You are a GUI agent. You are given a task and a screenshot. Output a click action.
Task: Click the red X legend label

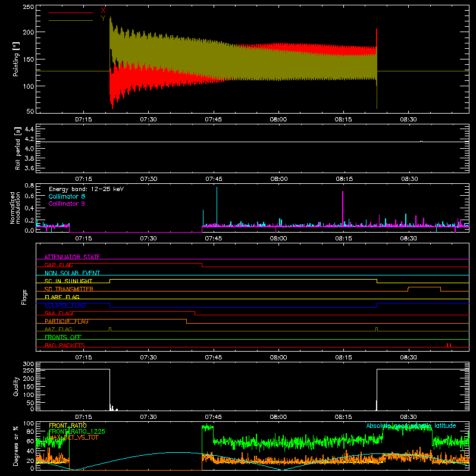(x=103, y=11)
